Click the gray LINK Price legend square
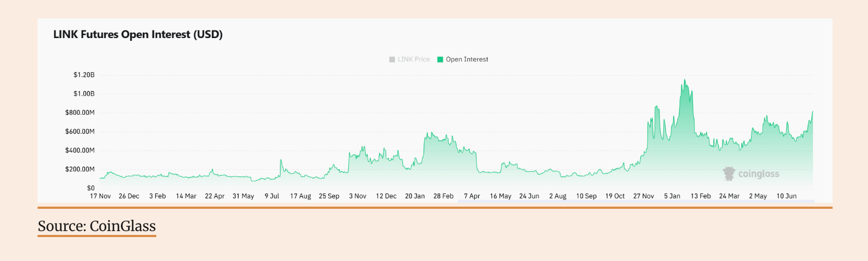The image size is (868, 261). (392, 60)
